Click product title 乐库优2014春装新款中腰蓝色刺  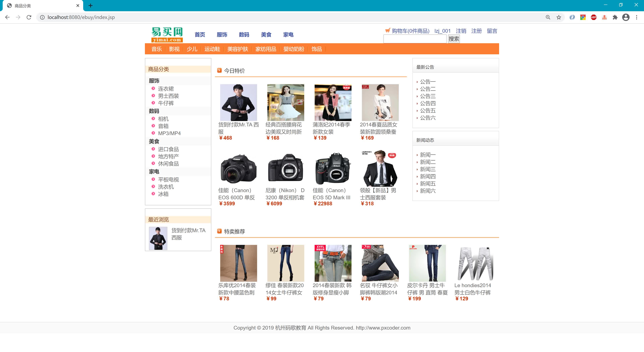pos(237,289)
